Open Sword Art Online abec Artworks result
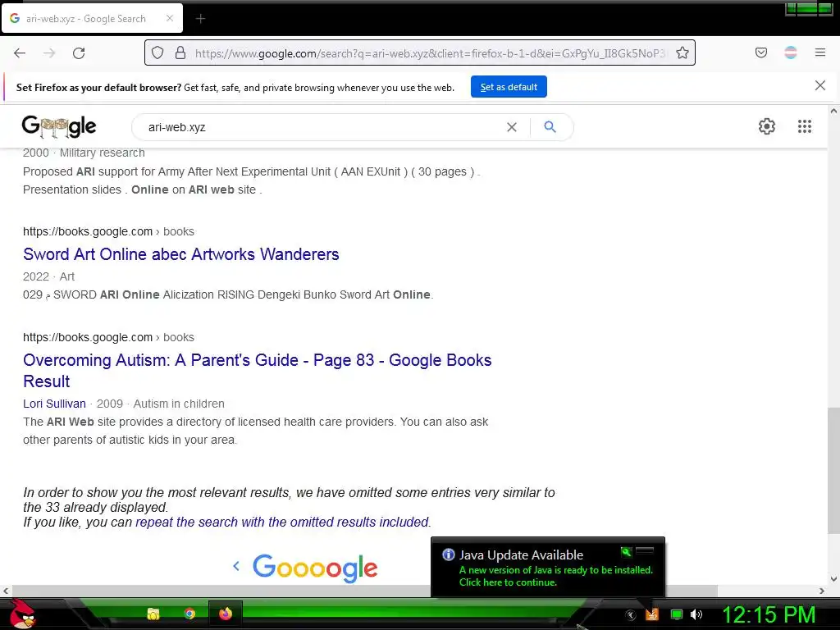The image size is (840, 630). (x=181, y=254)
